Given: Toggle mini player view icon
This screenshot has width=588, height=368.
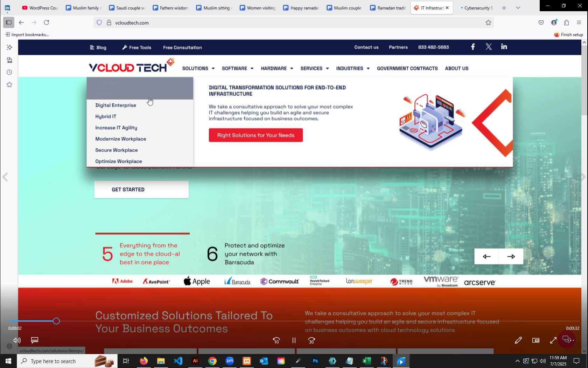Looking at the screenshot, I should tap(536, 340).
